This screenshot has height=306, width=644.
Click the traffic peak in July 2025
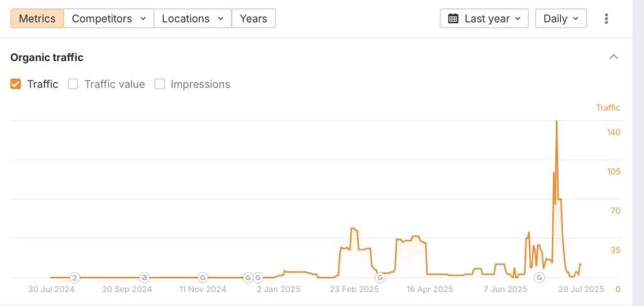[557, 122]
